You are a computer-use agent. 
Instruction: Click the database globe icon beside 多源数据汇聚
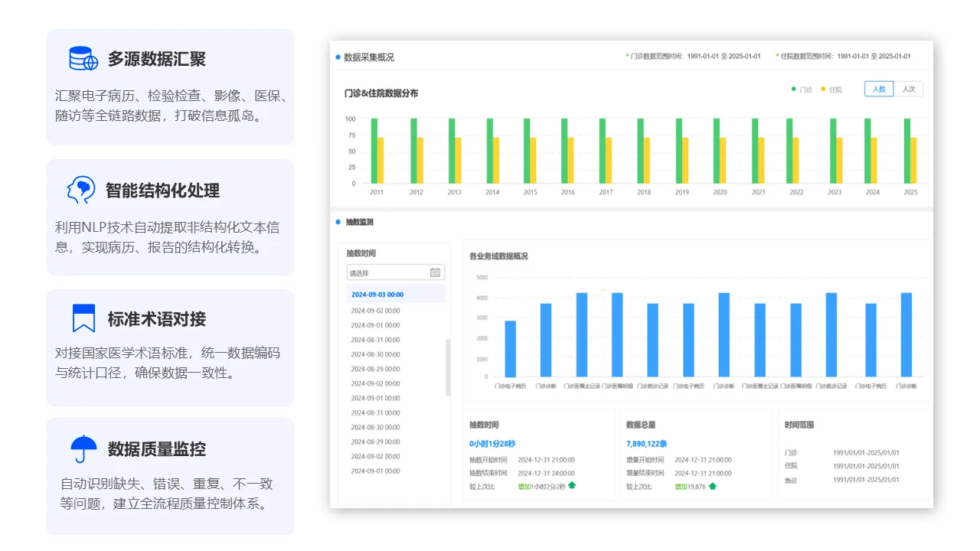[83, 58]
